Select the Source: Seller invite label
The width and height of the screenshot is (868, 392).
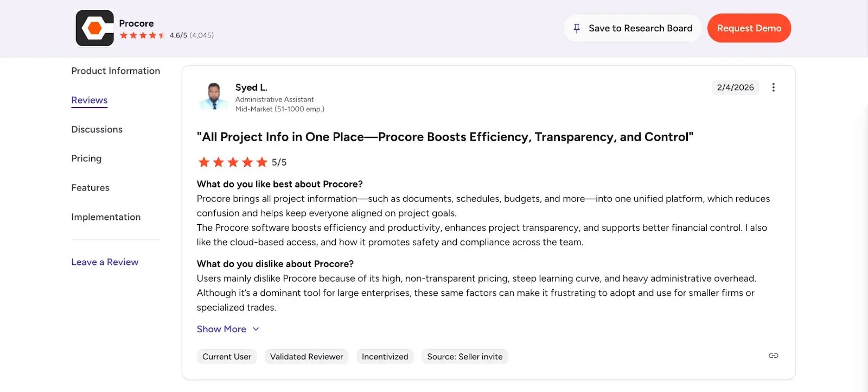[464, 357]
